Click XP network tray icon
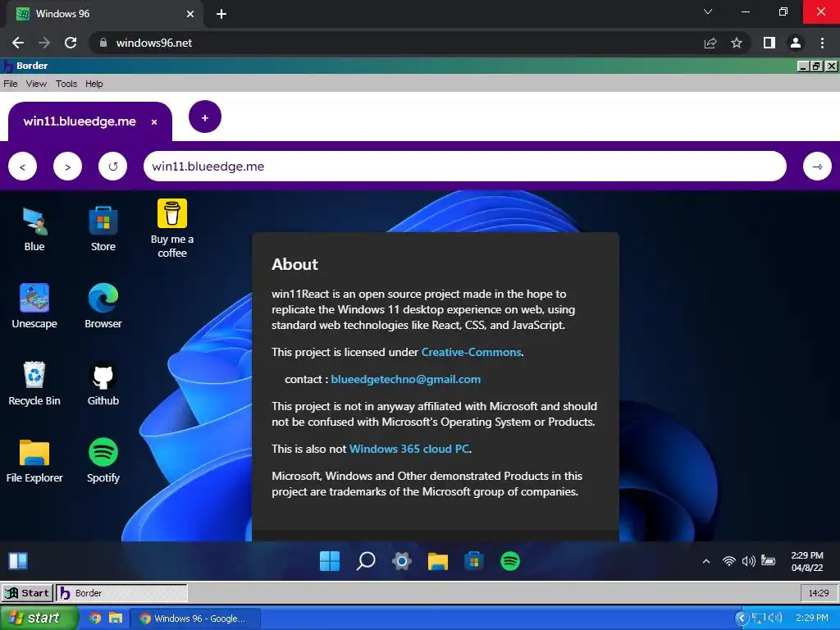 click(x=758, y=619)
